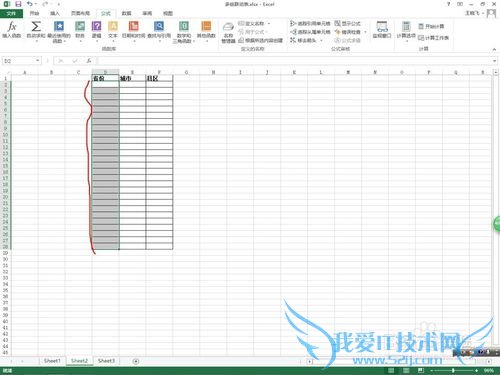Switch to Page Layout view in status bar

pyautogui.click(x=406, y=370)
